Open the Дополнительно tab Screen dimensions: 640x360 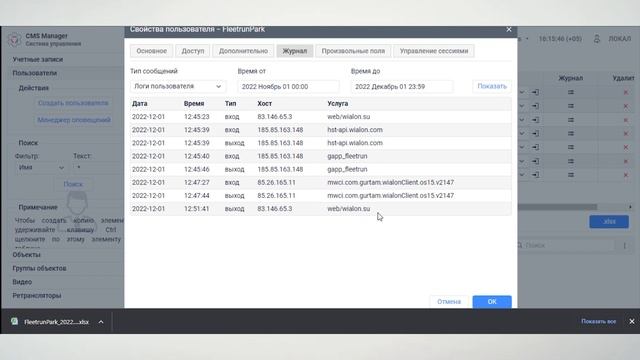point(243,51)
